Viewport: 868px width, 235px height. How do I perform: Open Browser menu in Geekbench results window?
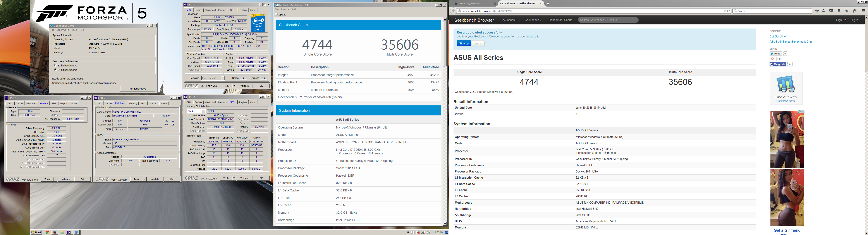click(285, 9)
